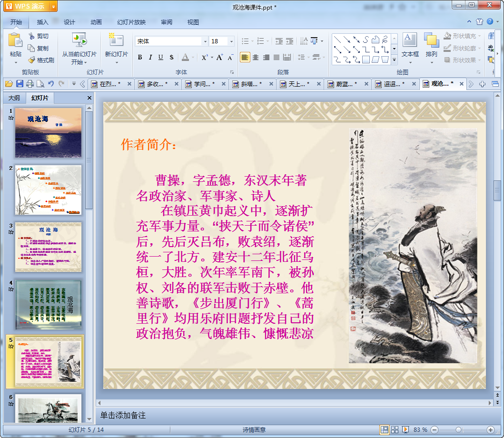This screenshot has height=438, width=504.
Task: Apply strikethrough S formatting
Action: (171, 57)
